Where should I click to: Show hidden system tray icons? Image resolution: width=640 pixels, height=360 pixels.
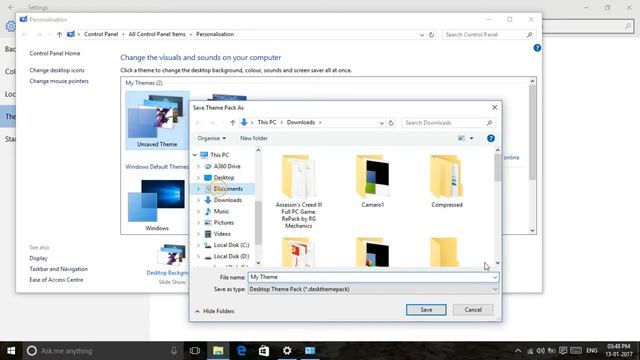point(518,351)
